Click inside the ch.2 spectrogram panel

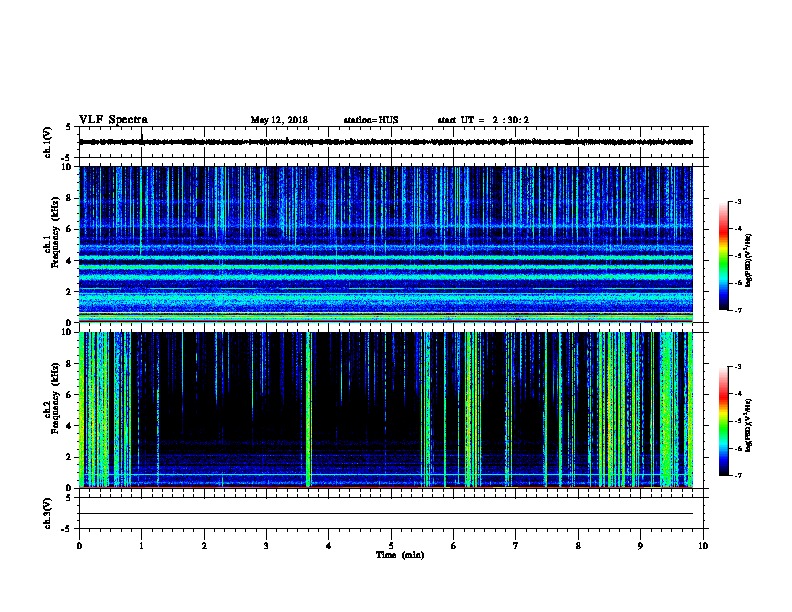(x=386, y=410)
